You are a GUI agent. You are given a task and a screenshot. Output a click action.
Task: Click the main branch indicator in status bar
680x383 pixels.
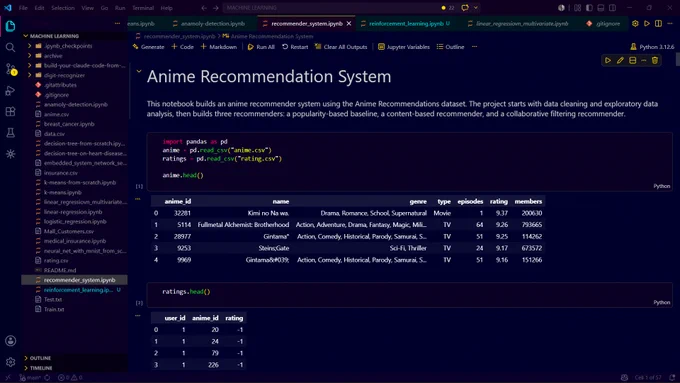pyautogui.click(x=31, y=378)
